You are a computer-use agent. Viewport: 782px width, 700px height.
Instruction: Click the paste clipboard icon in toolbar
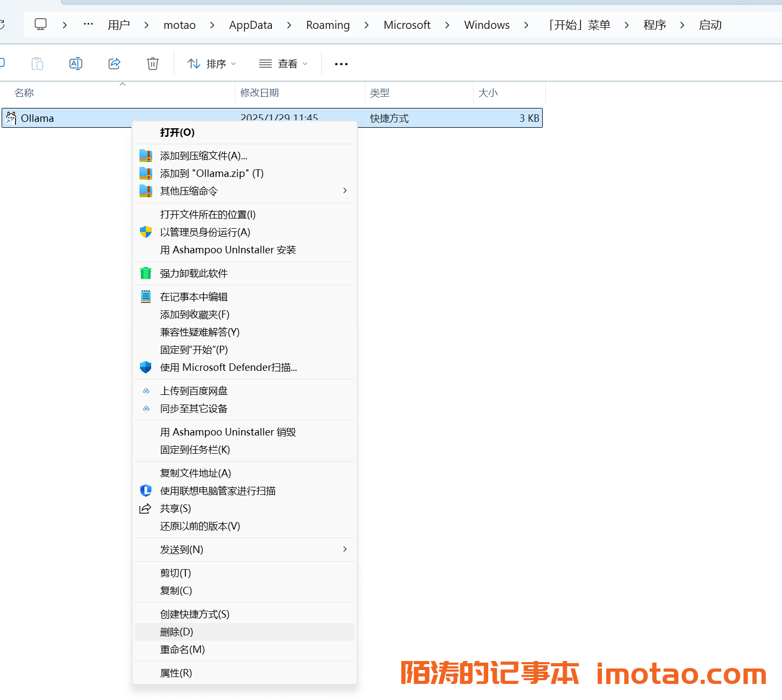pyautogui.click(x=37, y=64)
